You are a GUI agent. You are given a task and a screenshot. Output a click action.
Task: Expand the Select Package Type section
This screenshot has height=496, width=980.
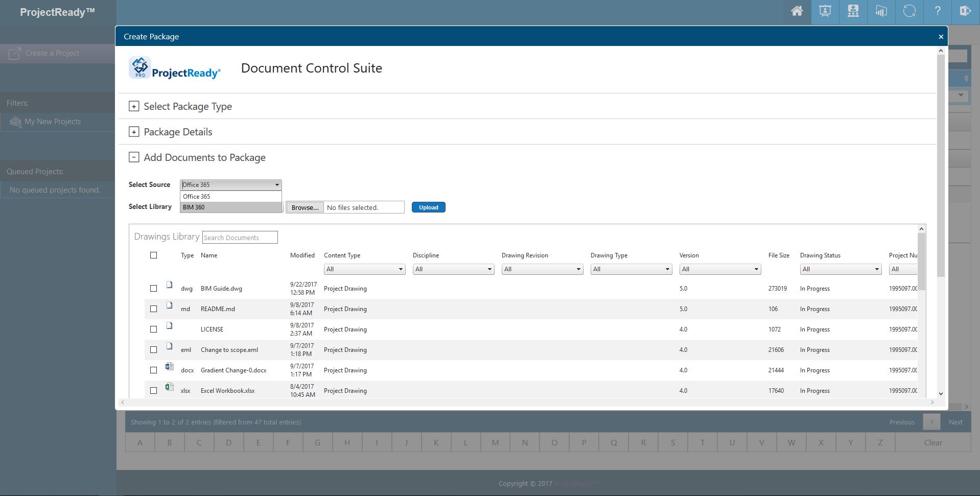coord(134,106)
